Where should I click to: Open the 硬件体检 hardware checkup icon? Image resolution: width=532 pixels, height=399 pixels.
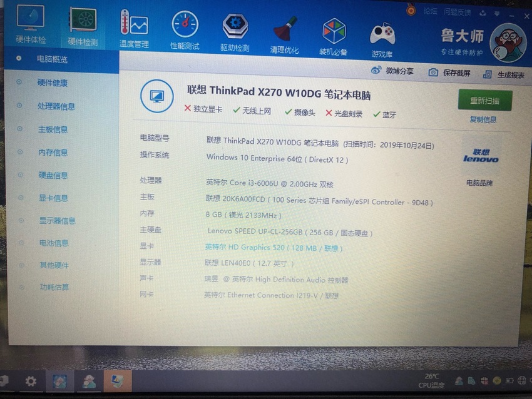coord(30,24)
